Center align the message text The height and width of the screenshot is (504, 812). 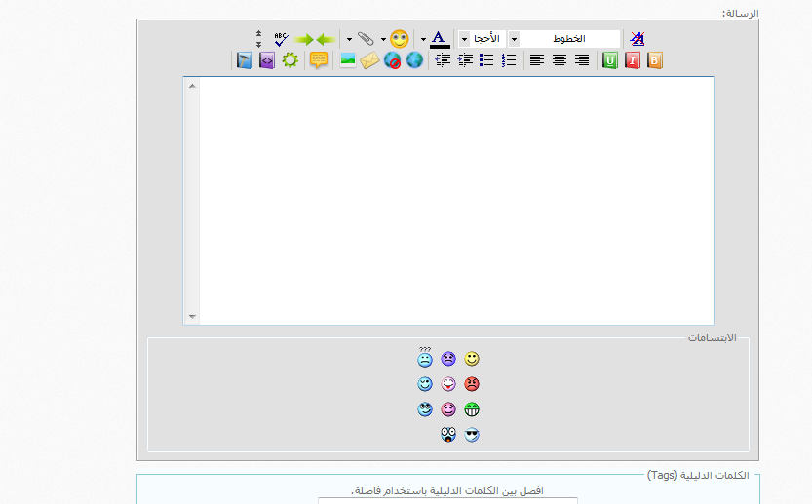coord(560,60)
